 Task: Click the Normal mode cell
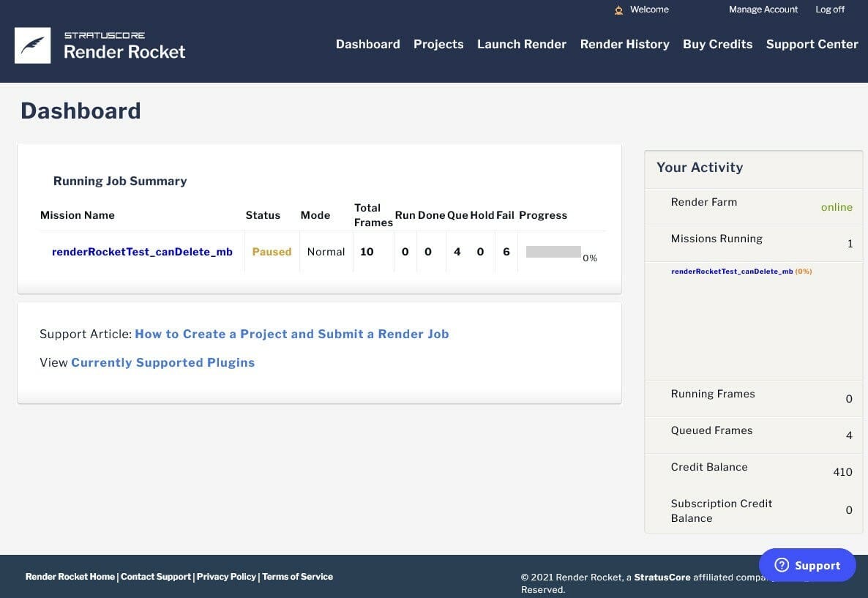click(326, 252)
